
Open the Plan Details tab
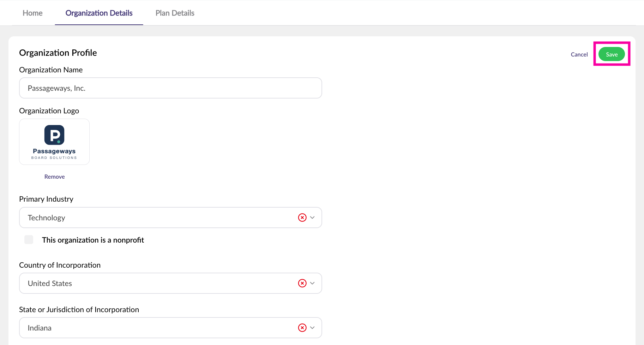coord(175,13)
